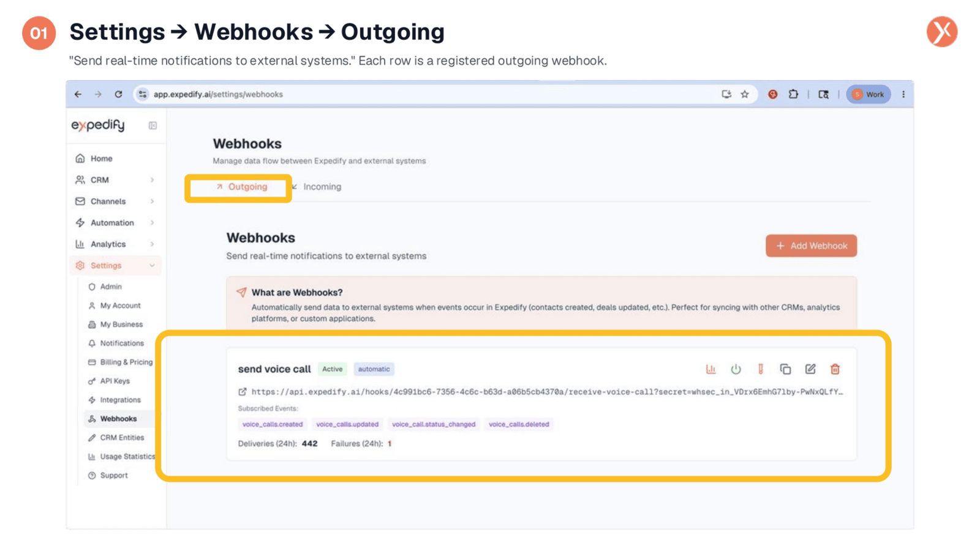Open the browser extensions puzzle icon
The height and width of the screenshot is (551, 980).
pyautogui.click(x=793, y=94)
